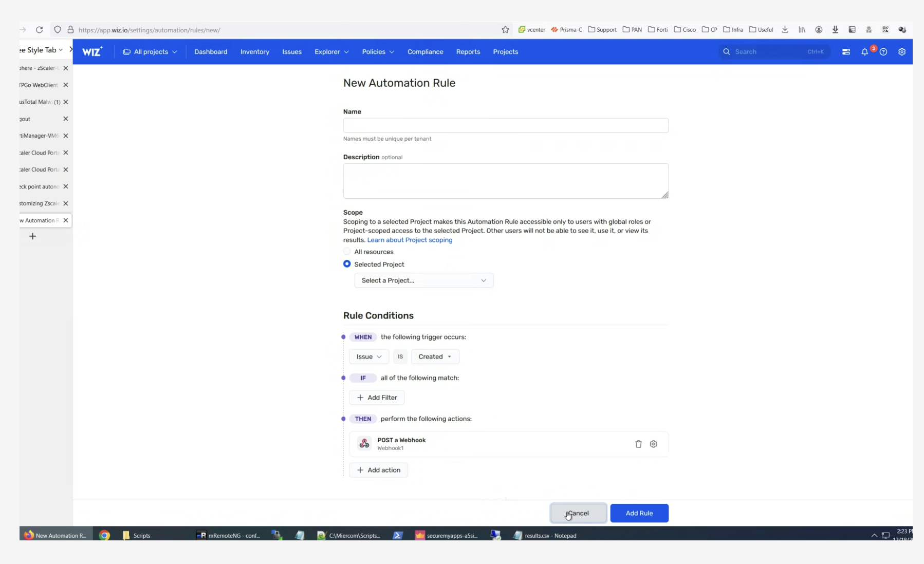Expand the All projects selector
This screenshot has width=924, height=564.
pyautogui.click(x=150, y=52)
